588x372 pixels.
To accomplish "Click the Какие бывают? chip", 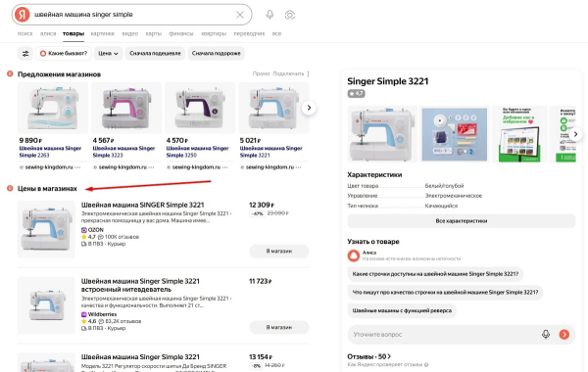I will pos(64,54).
